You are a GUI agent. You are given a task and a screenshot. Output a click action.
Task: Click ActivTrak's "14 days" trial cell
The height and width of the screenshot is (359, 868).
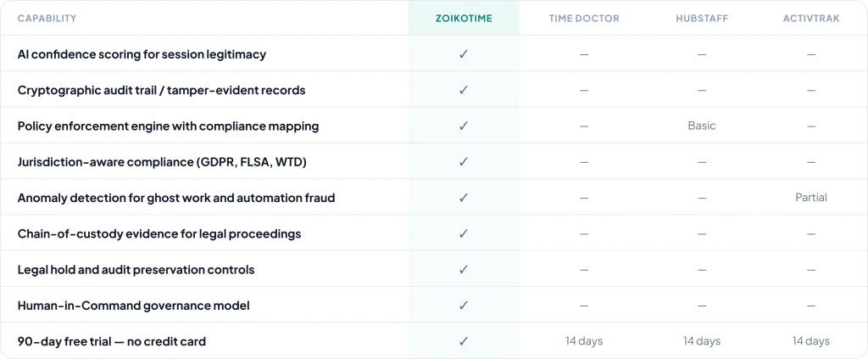(x=811, y=341)
